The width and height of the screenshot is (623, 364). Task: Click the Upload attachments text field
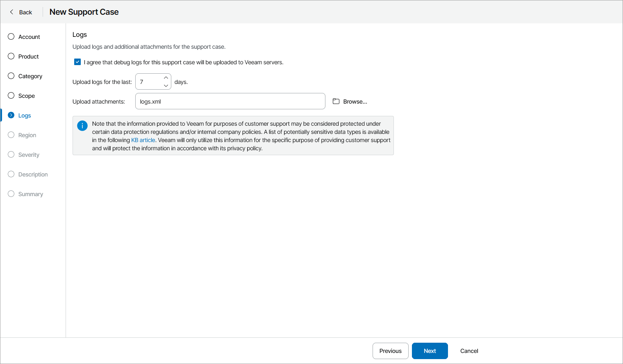tap(230, 101)
